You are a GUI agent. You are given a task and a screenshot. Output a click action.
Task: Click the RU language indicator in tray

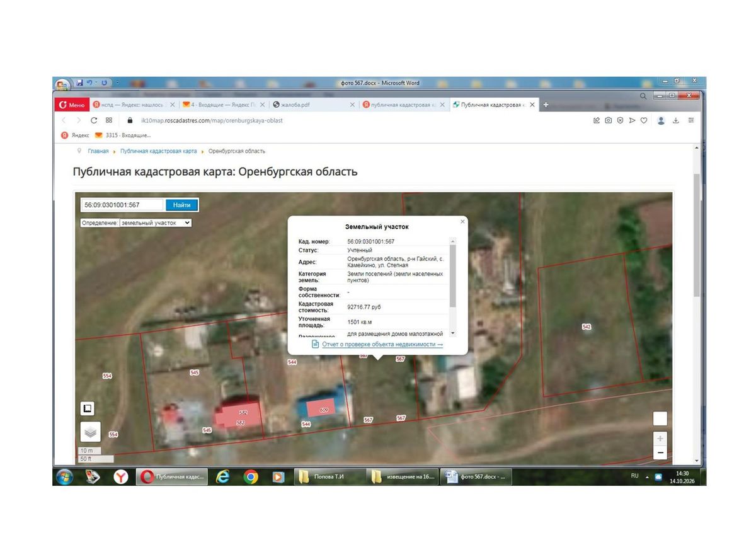coord(634,476)
